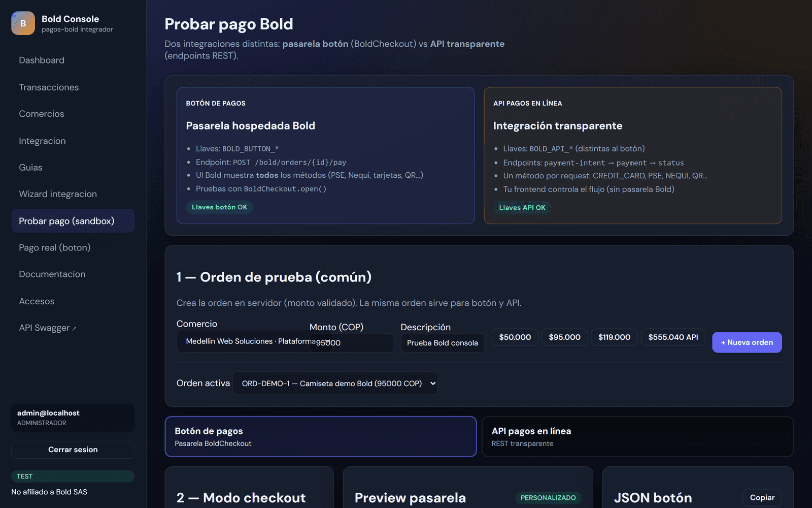The height and width of the screenshot is (508, 812).
Task: Choose the $119.000 preset amount
Action: [x=614, y=337]
